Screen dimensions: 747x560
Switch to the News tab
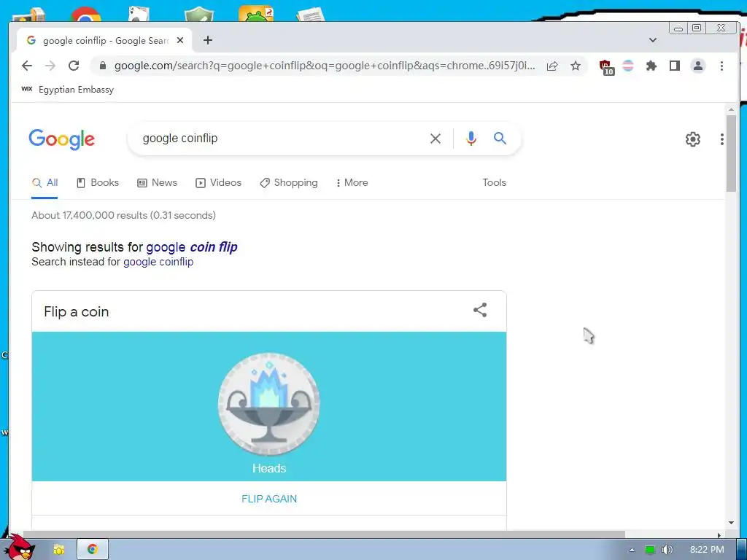tap(158, 183)
